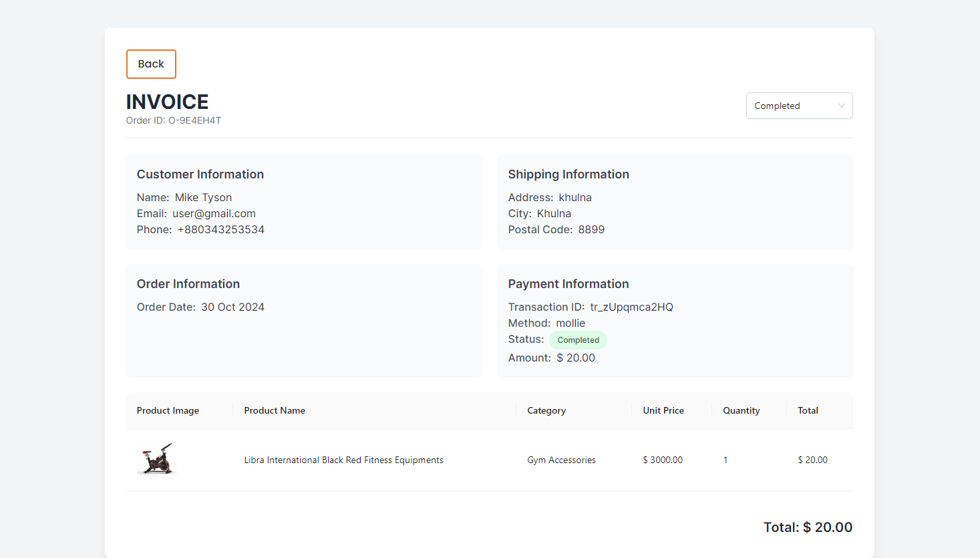Select the Order ID O-9E4EH4T text

174,121
